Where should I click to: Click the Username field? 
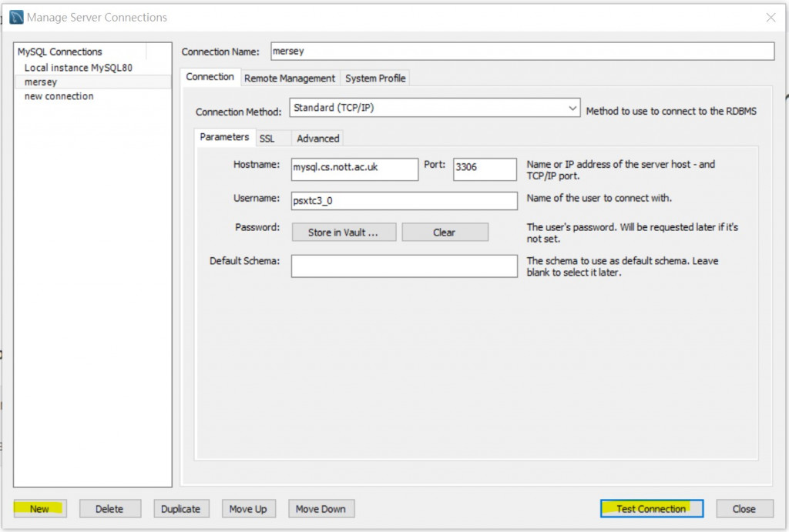(x=404, y=201)
